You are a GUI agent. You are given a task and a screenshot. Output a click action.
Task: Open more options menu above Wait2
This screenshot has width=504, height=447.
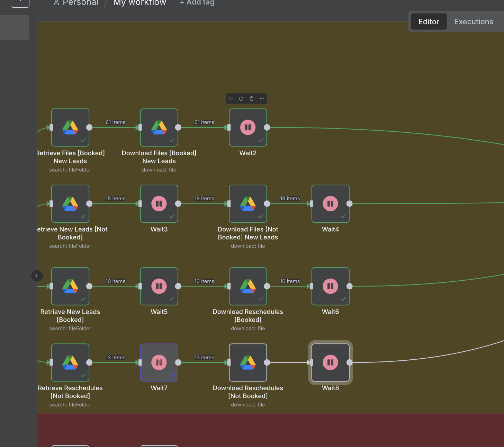262,99
